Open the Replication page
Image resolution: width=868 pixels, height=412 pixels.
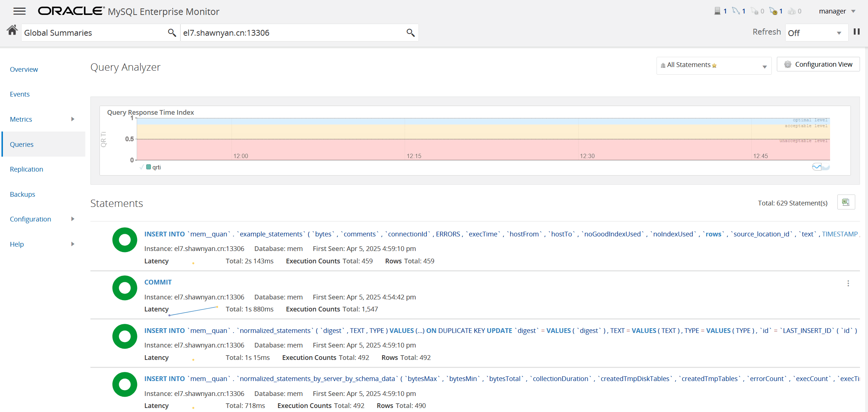click(x=26, y=169)
